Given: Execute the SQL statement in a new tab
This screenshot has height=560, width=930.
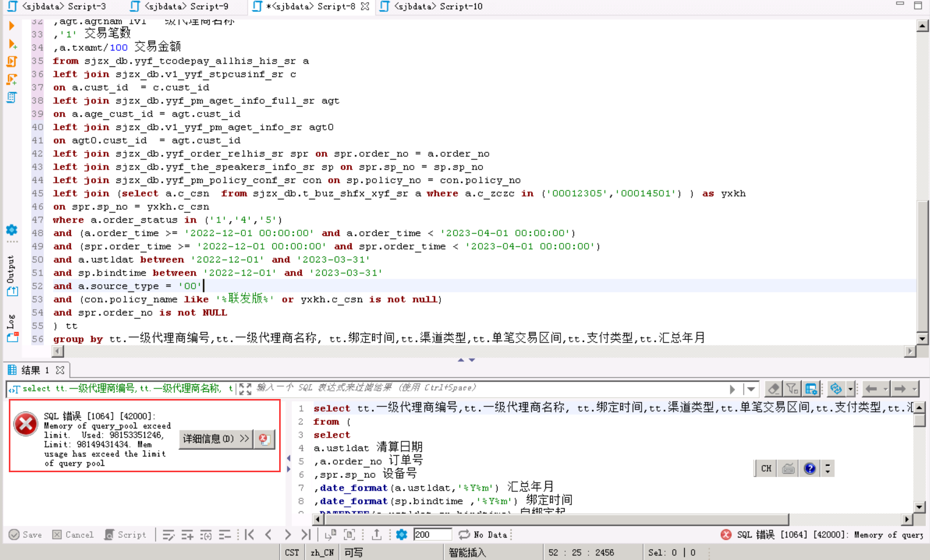Looking at the screenshot, I should point(12,44).
